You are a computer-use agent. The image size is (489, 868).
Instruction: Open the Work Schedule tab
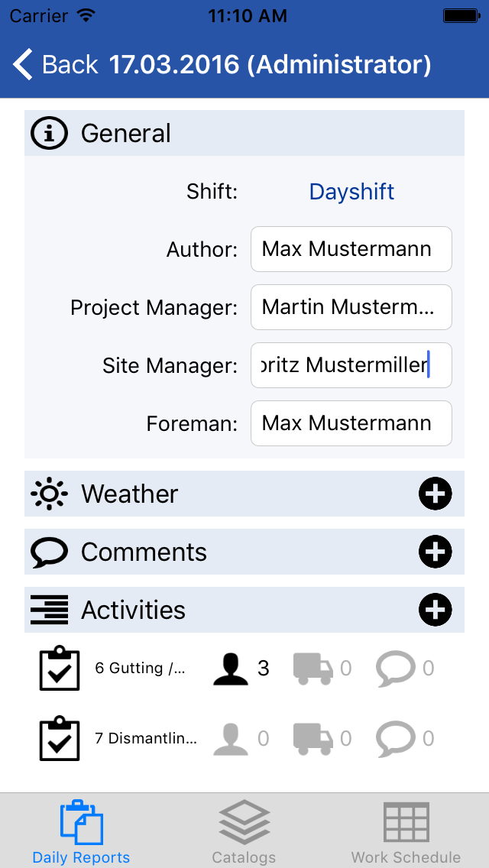point(406,831)
